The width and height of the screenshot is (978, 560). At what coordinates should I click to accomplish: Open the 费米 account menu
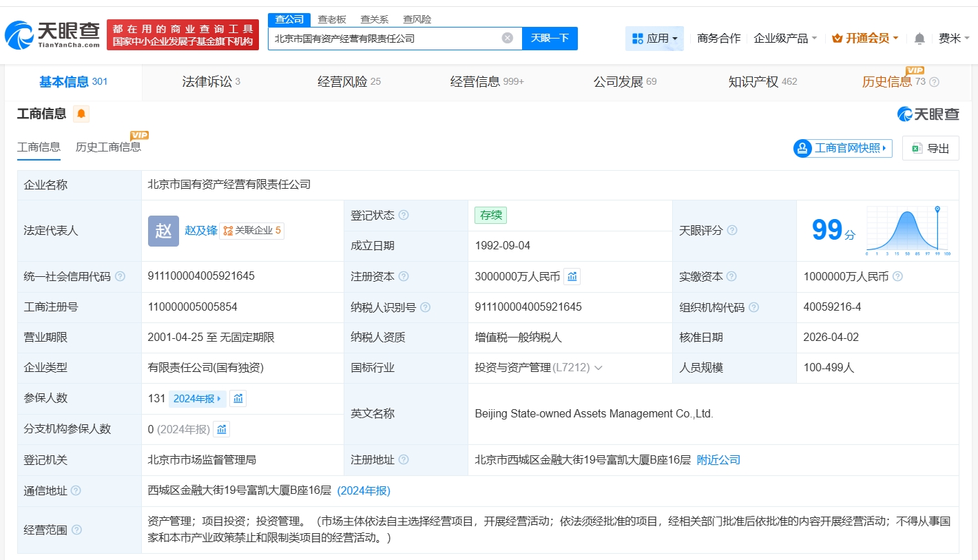pos(954,39)
